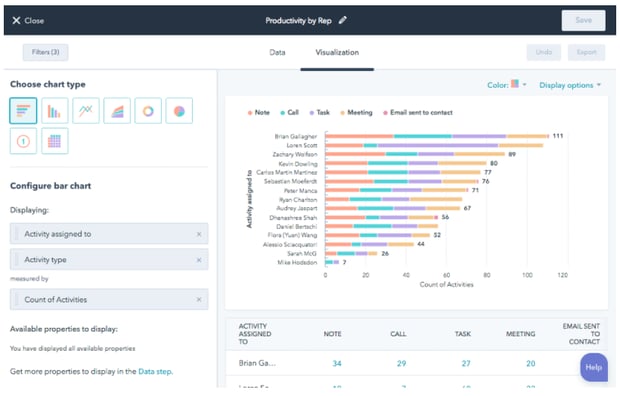Choose the area chart type icon
The image size is (620, 396).
pyautogui.click(x=117, y=111)
